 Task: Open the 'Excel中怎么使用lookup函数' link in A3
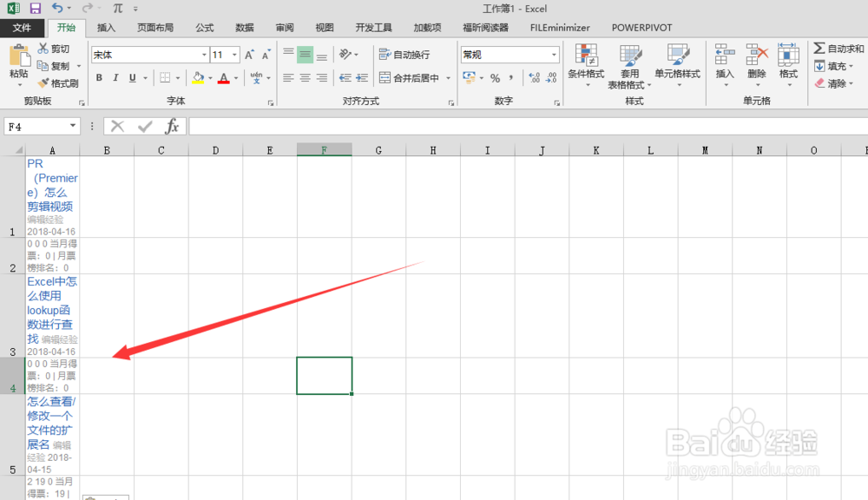coord(51,310)
